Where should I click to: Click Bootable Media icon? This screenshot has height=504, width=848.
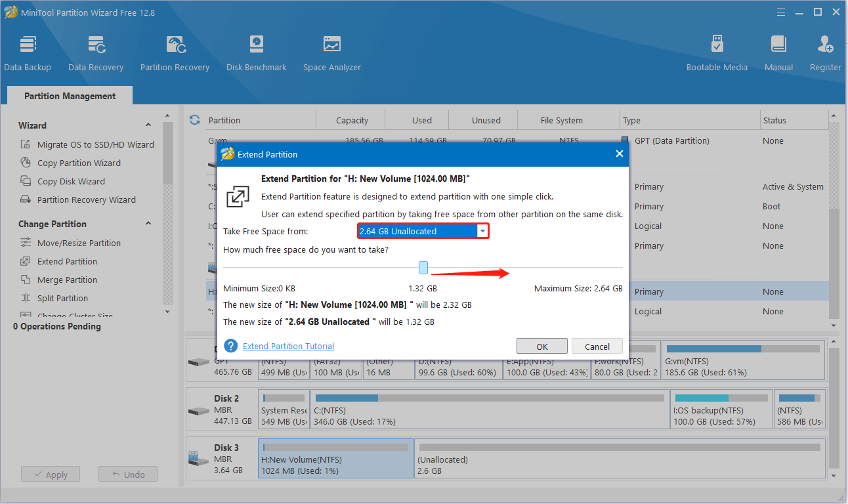tap(717, 45)
